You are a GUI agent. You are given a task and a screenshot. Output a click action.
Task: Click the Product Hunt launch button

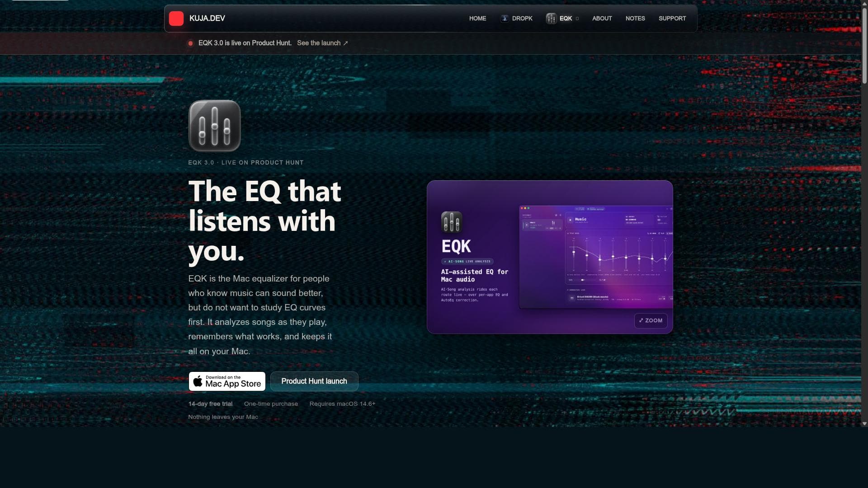click(x=314, y=381)
